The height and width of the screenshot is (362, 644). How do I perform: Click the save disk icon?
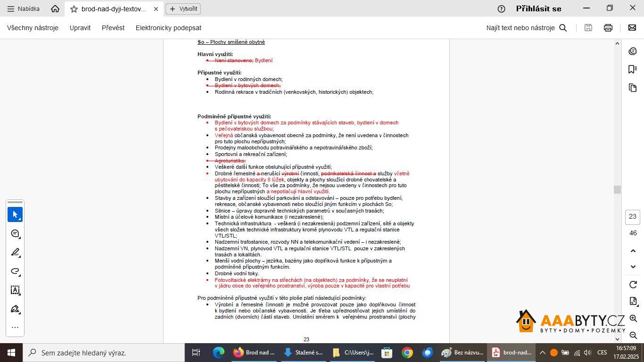coord(588,28)
